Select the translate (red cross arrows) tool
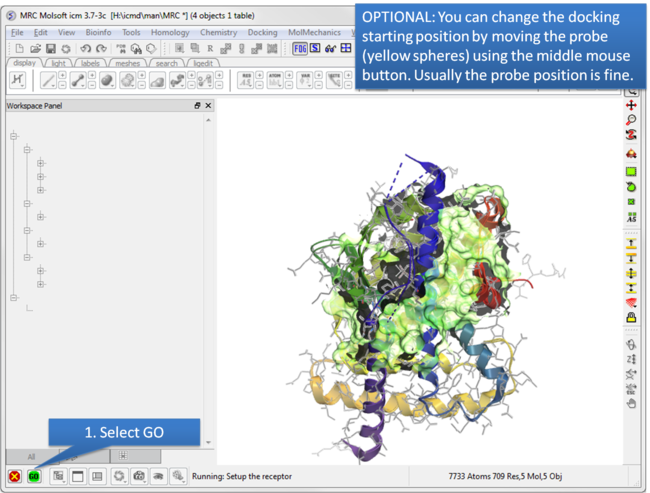Image resolution: width=650 pixels, height=493 pixels. point(631,105)
